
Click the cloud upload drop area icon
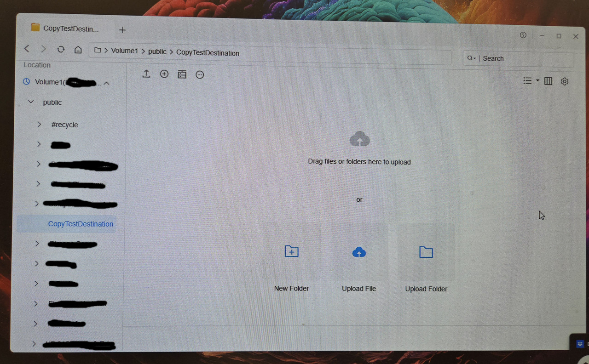(360, 139)
